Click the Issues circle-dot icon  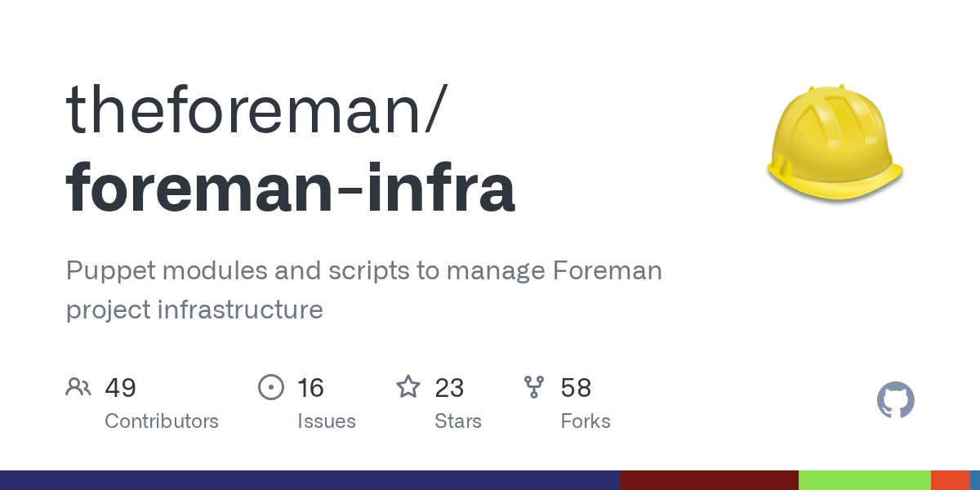coord(270,387)
